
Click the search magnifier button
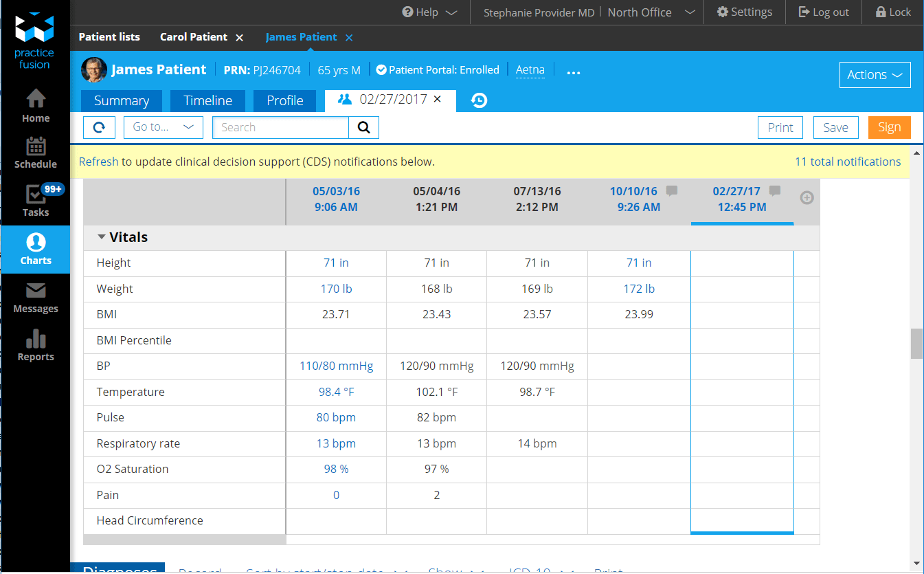point(364,127)
